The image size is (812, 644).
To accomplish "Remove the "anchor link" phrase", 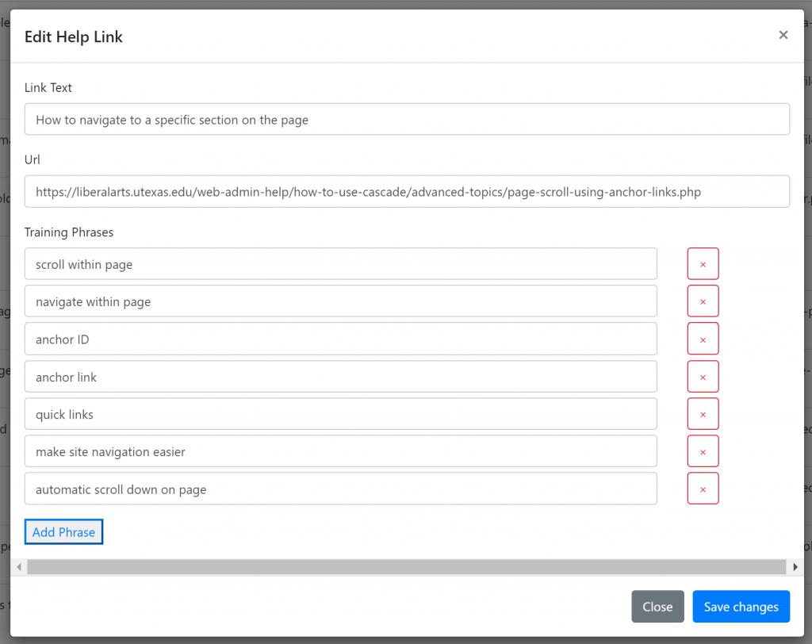I will pyautogui.click(x=703, y=376).
